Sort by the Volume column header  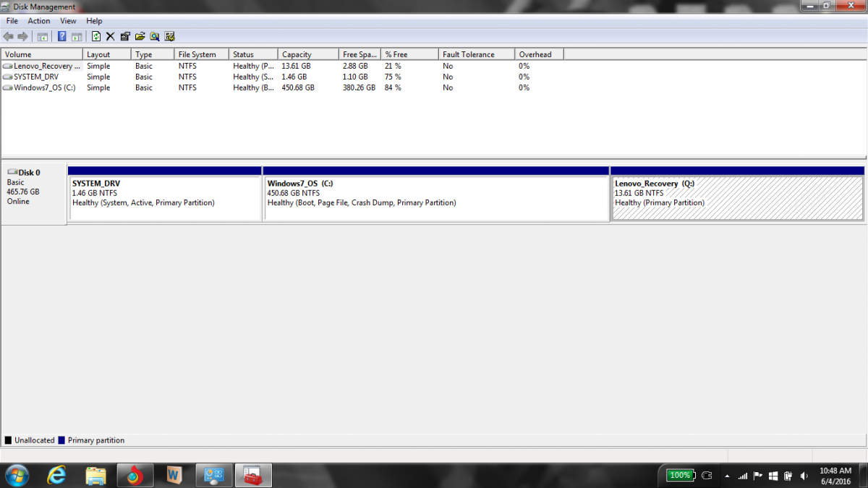pyautogui.click(x=42, y=54)
